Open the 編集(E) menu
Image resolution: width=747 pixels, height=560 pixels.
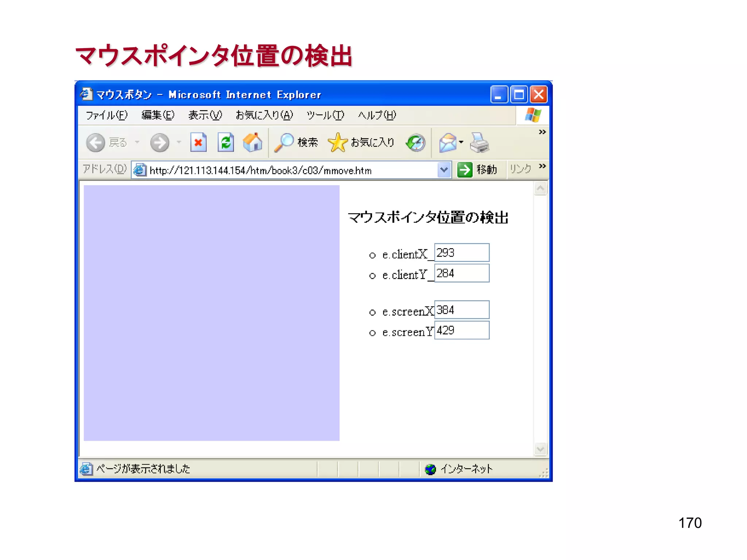(158, 115)
